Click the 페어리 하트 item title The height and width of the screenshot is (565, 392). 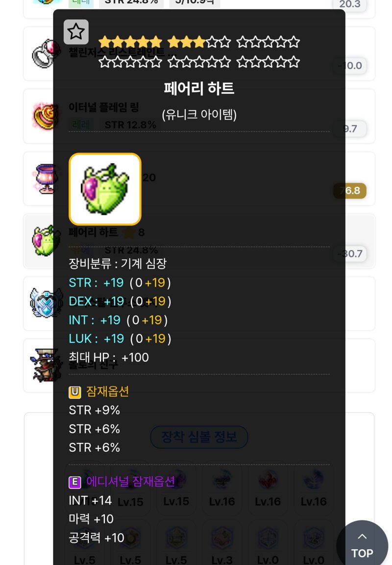click(199, 88)
